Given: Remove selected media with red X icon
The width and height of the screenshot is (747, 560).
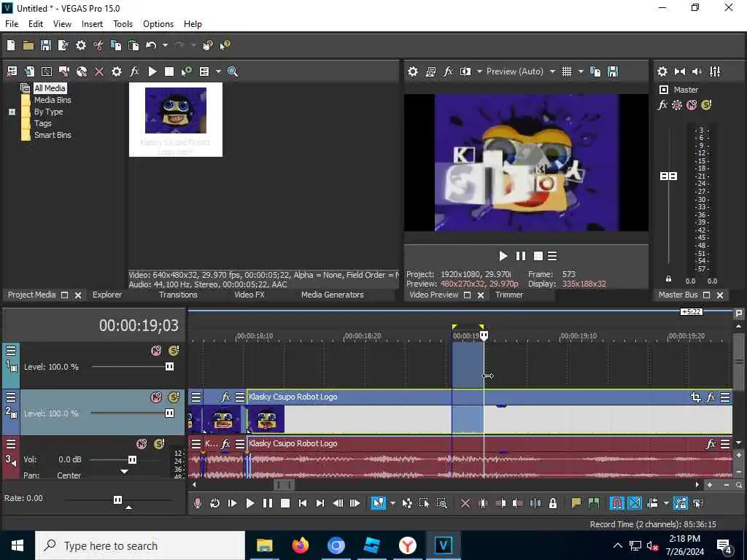Looking at the screenshot, I should pos(99,71).
